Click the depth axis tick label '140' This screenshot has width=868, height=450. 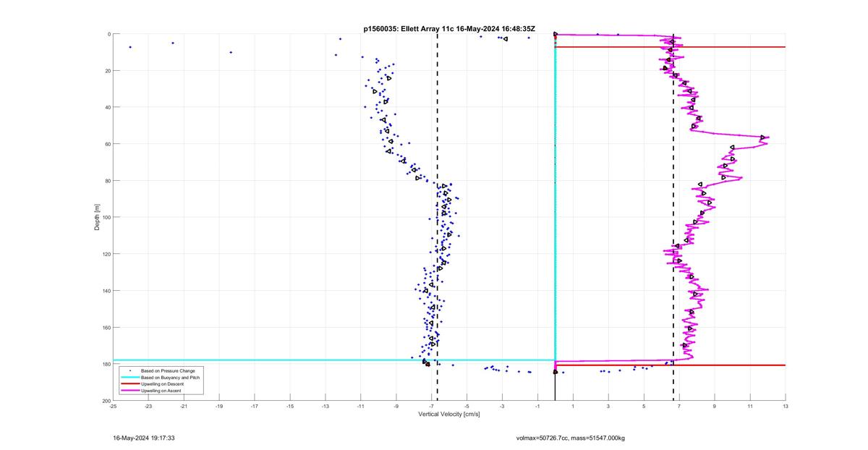[x=106, y=291]
